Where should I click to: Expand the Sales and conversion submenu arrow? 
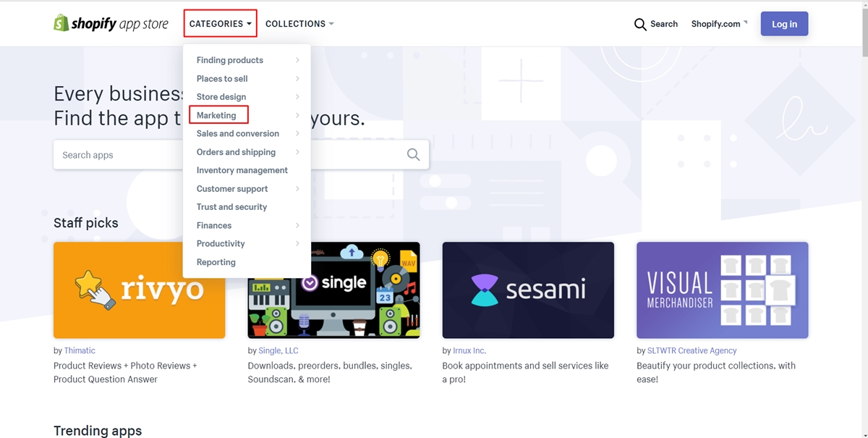tap(297, 133)
